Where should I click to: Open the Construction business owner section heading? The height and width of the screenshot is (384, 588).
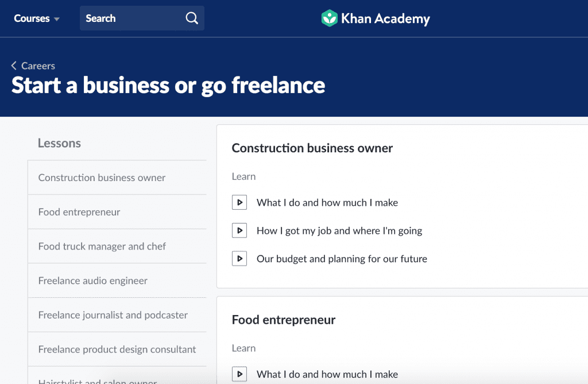312,148
